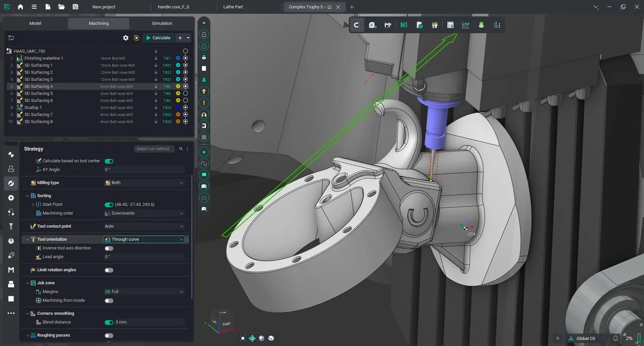Click the orange color dot of 5D Surfacing 8
Viewport: 644px width, 346px height.
coord(178,122)
